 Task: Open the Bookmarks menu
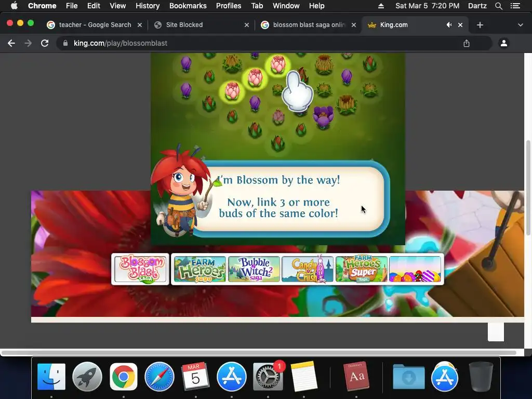click(188, 6)
